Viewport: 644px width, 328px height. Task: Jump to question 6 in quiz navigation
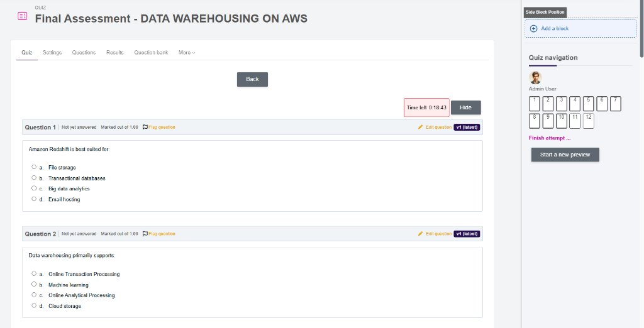point(602,104)
